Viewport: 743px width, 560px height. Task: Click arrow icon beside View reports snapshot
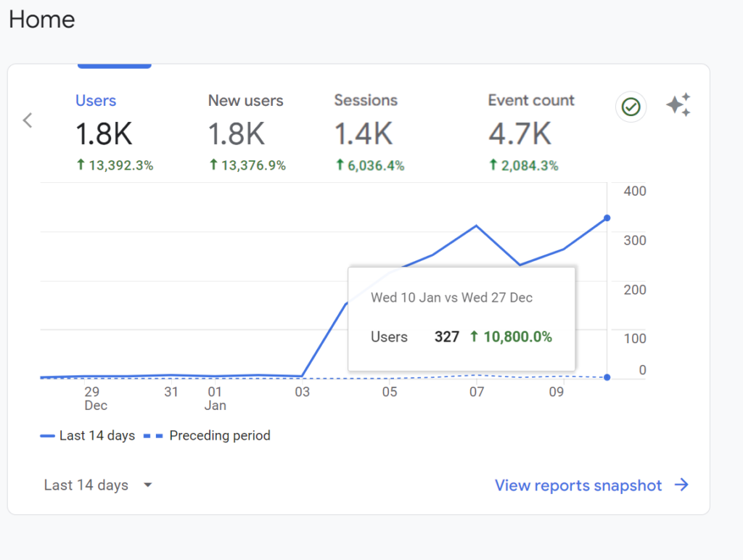click(x=681, y=485)
